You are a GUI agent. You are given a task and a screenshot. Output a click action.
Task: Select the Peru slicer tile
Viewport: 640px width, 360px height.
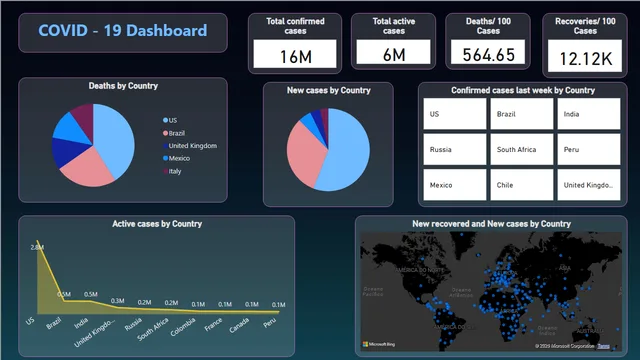[589, 149]
